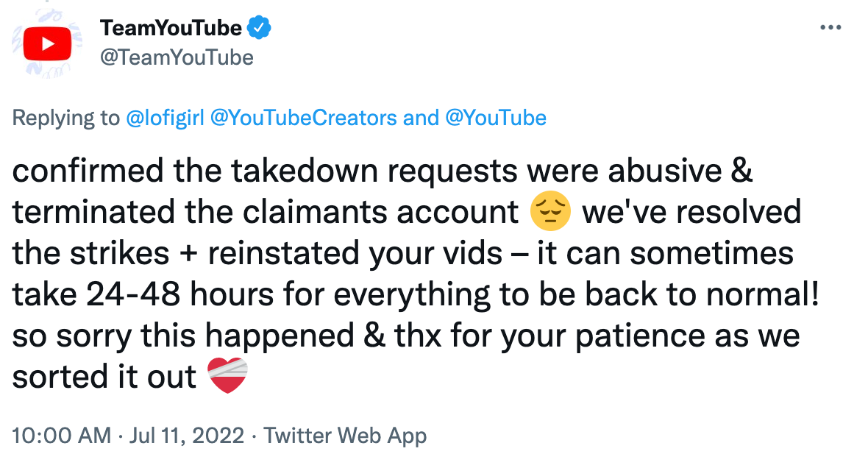Click the blue verified badge next to TeamYouTube
Screen dimensions: 868x468
click(x=259, y=26)
